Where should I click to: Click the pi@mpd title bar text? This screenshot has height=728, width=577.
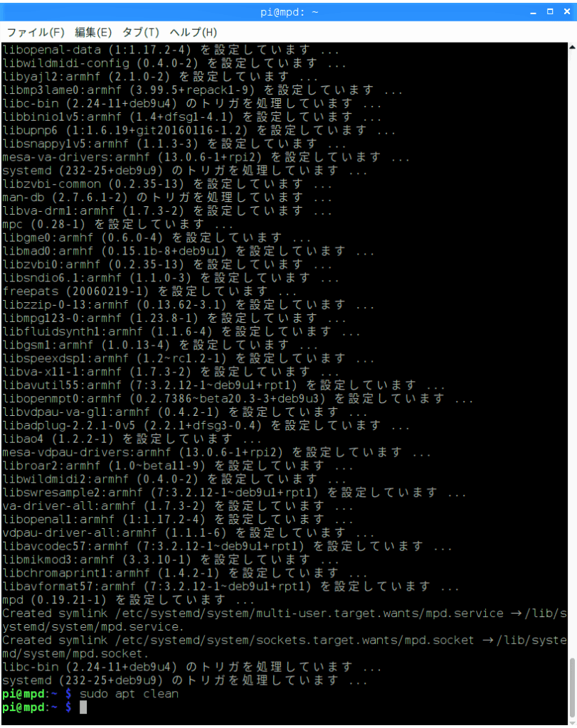[x=289, y=12]
